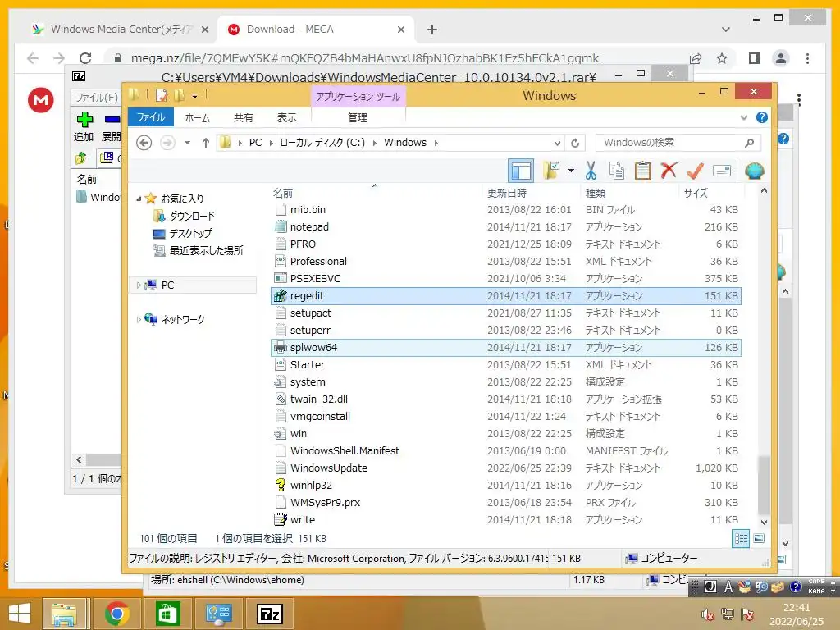Click the shell globe icon in toolbar

[755, 171]
